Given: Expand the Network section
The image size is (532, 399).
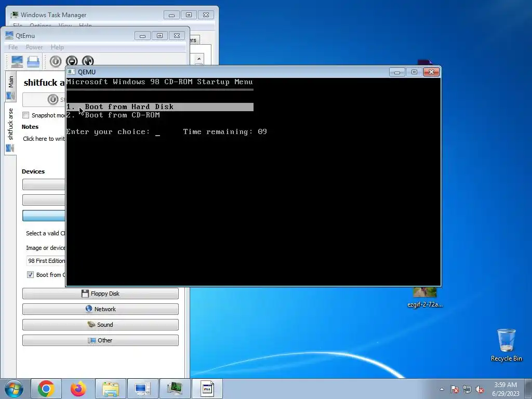Looking at the screenshot, I should pyautogui.click(x=100, y=309).
